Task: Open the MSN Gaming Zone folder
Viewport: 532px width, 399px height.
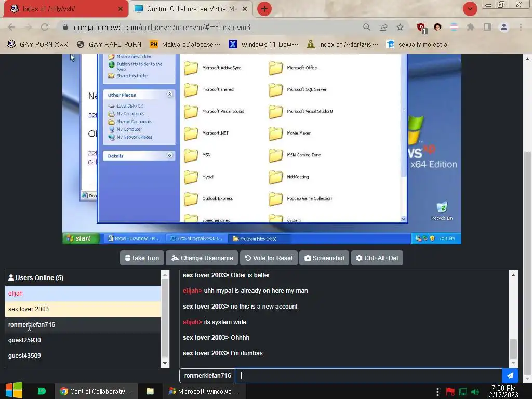Action: 295,155
